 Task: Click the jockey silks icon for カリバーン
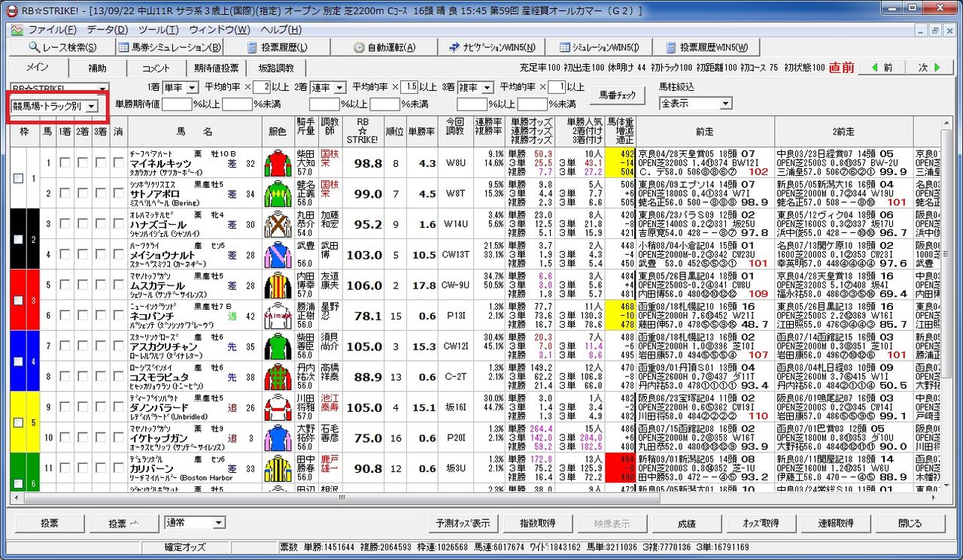tap(278, 468)
